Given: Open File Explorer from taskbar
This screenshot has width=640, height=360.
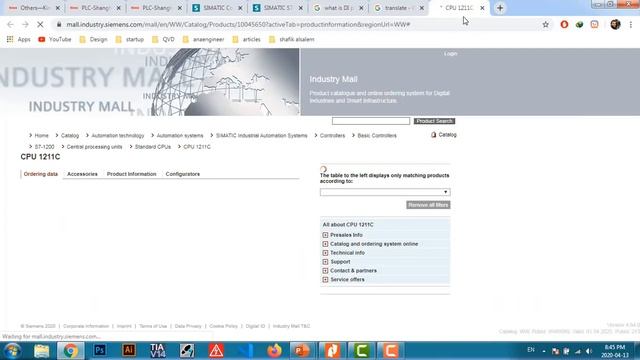Looking at the screenshot, I should point(41,351).
